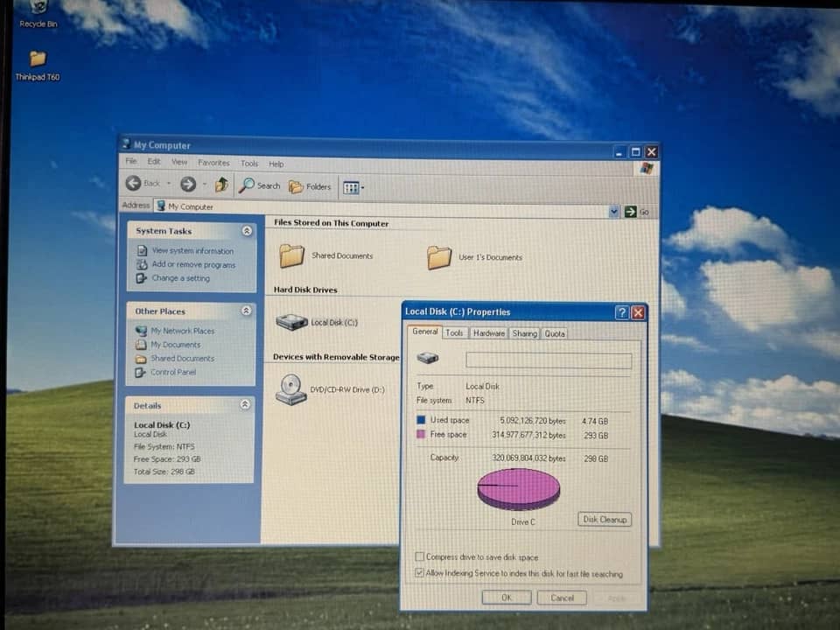Open the Favorites menu
The height and width of the screenshot is (630, 840).
(x=213, y=163)
